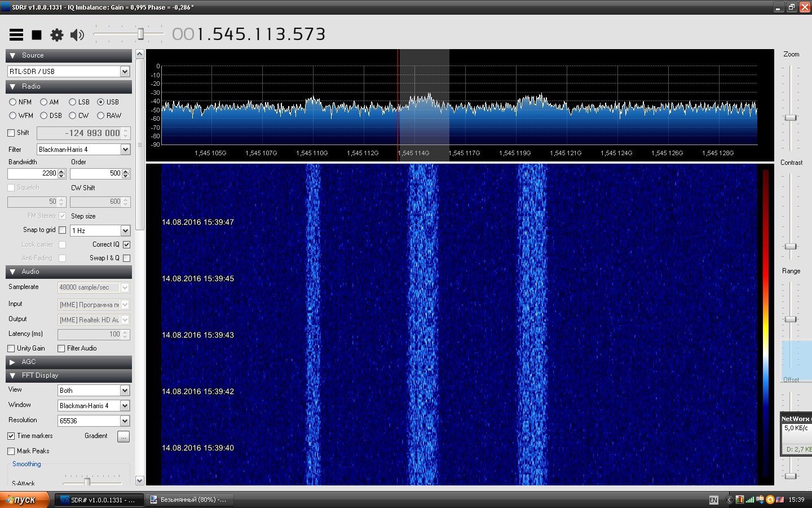The height and width of the screenshot is (508, 812).
Task: Switch to SDR# v1.0.0.1331 taskbar button
Action: tap(99, 500)
